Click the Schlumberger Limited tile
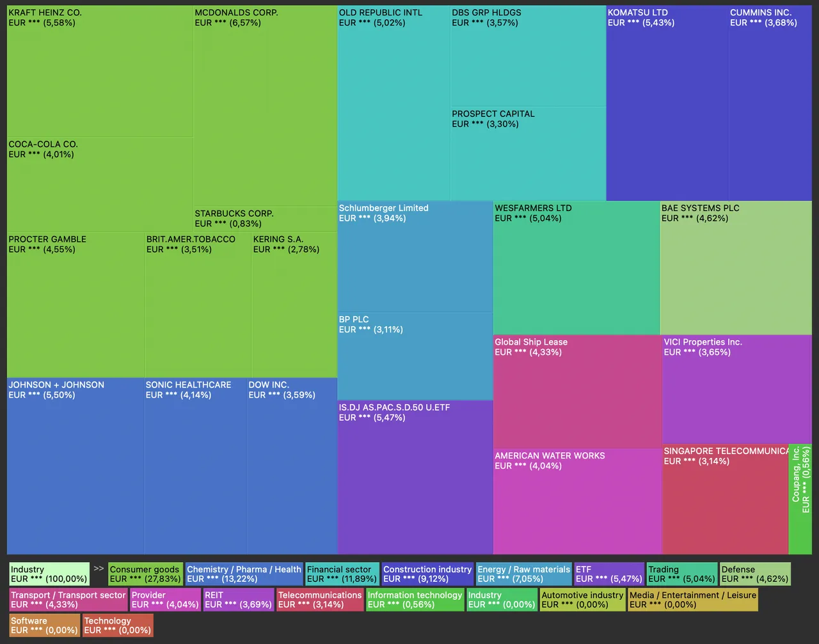Viewport: 819px width, 644px height. click(x=415, y=257)
